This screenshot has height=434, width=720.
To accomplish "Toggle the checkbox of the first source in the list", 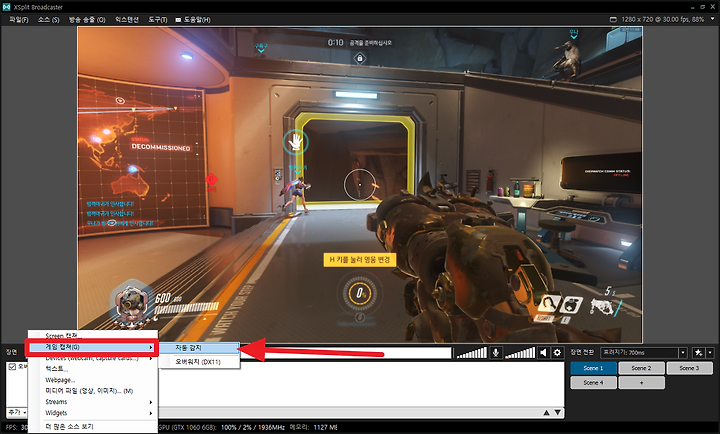I will pyautogui.click(x=12, y=366).
